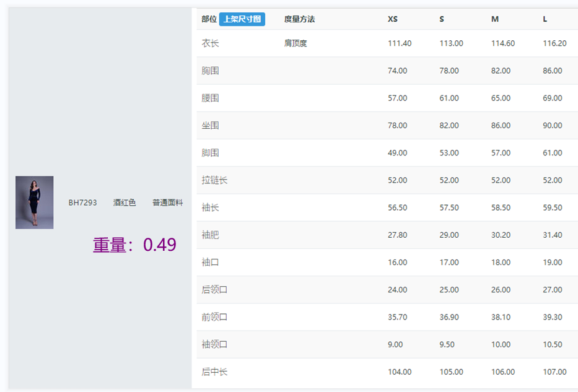Open the dress product thumbnail
578x392 pixels.
click(x=34, y=203)
